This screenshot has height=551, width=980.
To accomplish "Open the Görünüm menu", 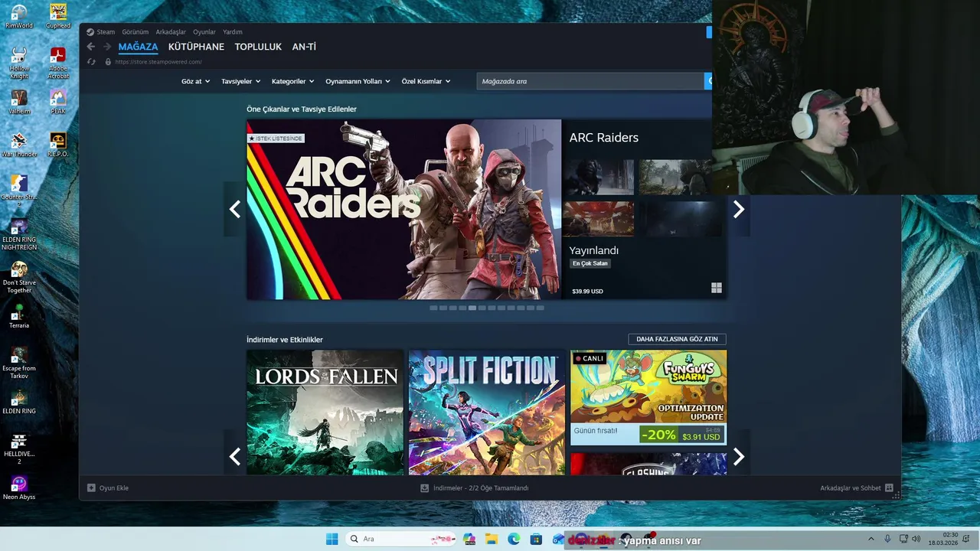I will [x=136, y=32].
